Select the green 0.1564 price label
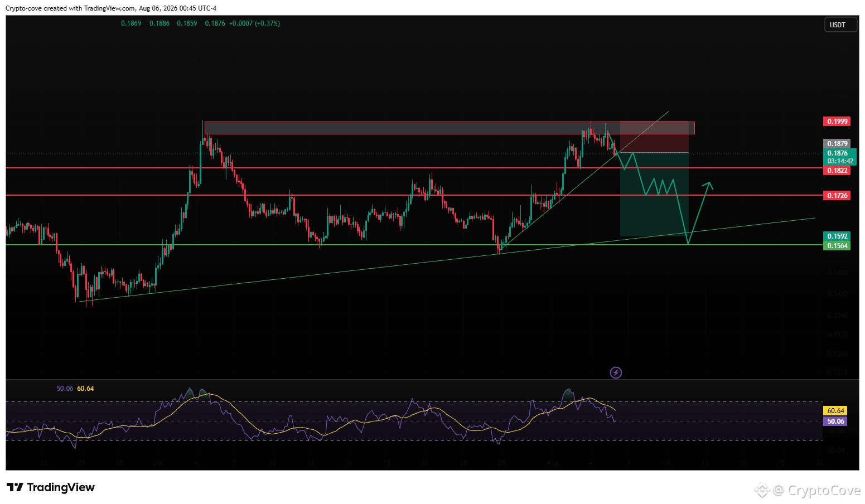Image resolution: width=865 pixels, height=504 pixels. (837, 246)
